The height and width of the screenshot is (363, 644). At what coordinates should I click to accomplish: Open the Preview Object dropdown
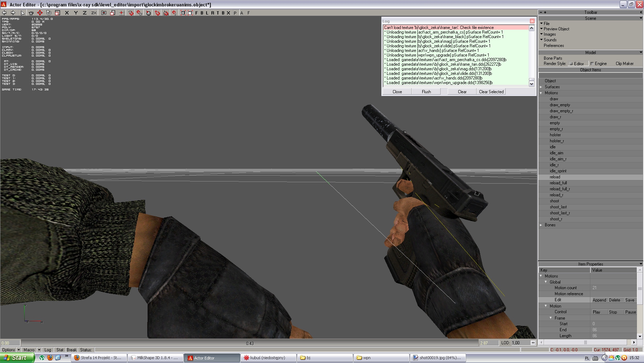point(554,29)
